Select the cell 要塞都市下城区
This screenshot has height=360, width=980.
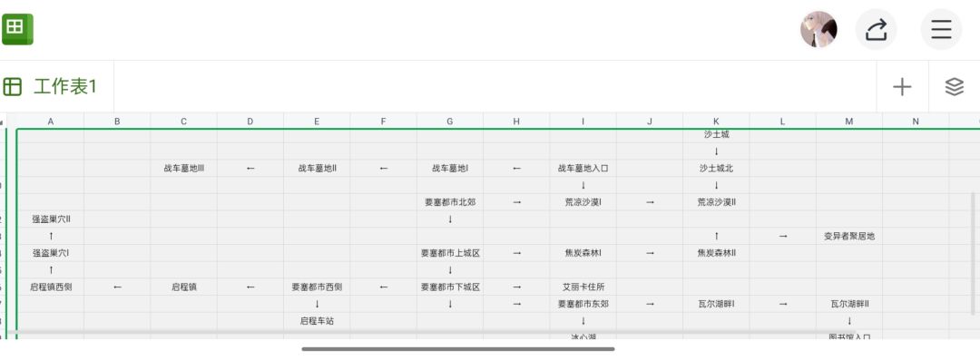[450, 287]
